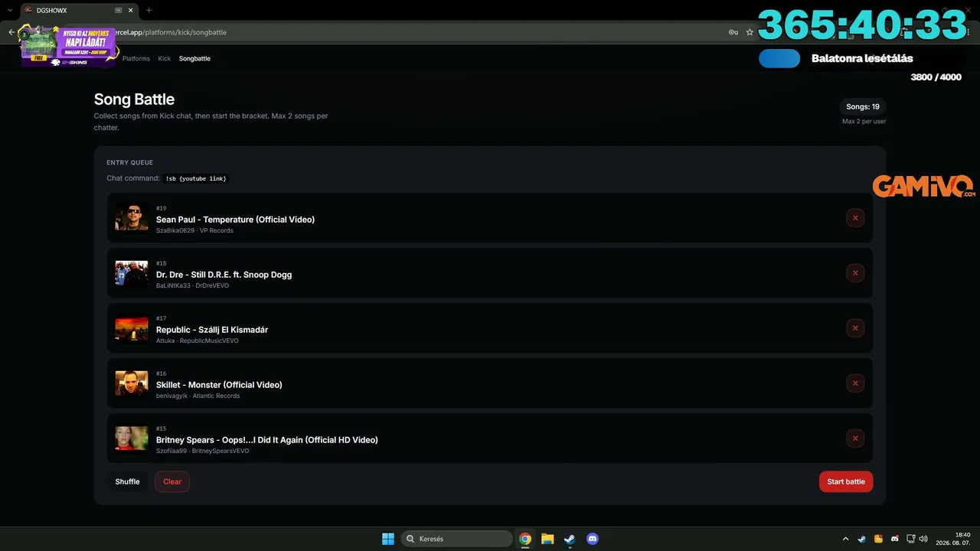Go to Platforms in the breadcrumb
Image resolution: width=980 pixels, height=551 pixels.
tap(136, 58)
